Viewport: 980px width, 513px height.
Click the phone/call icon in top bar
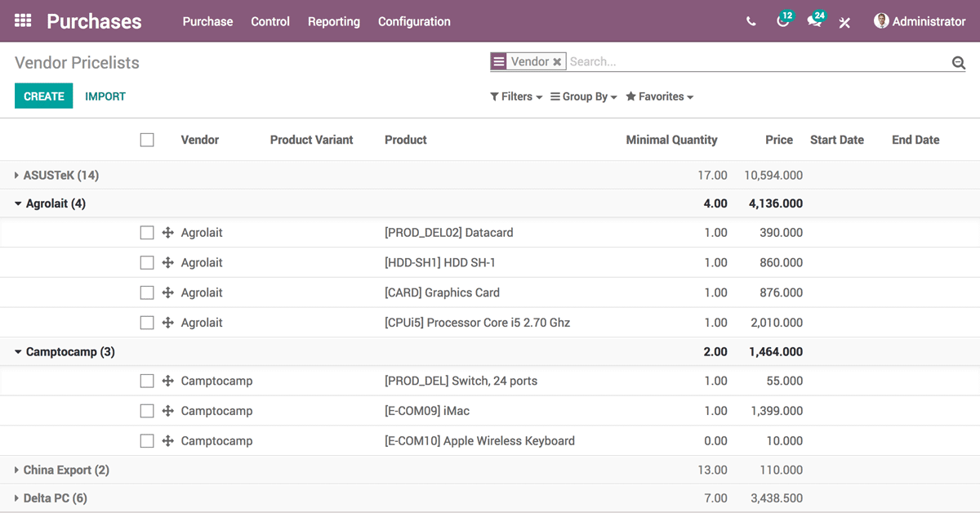click(751, 22)
